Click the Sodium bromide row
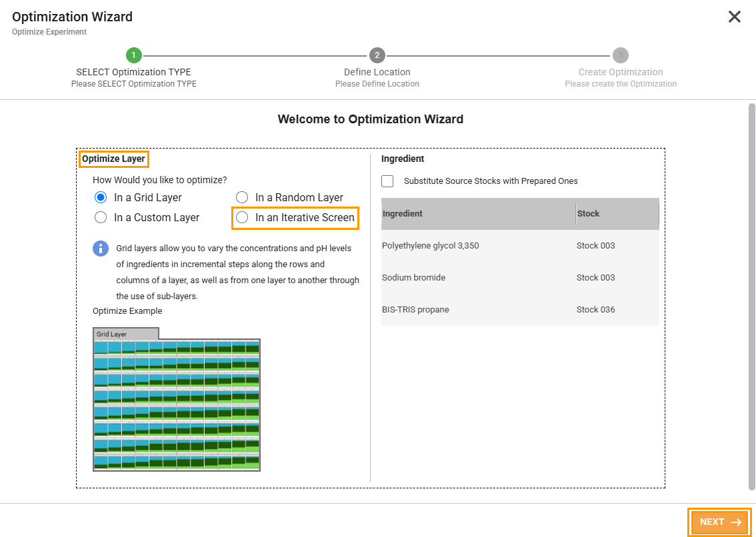The width and height of the screenshot is (756, 537). [x=467, y=277]
